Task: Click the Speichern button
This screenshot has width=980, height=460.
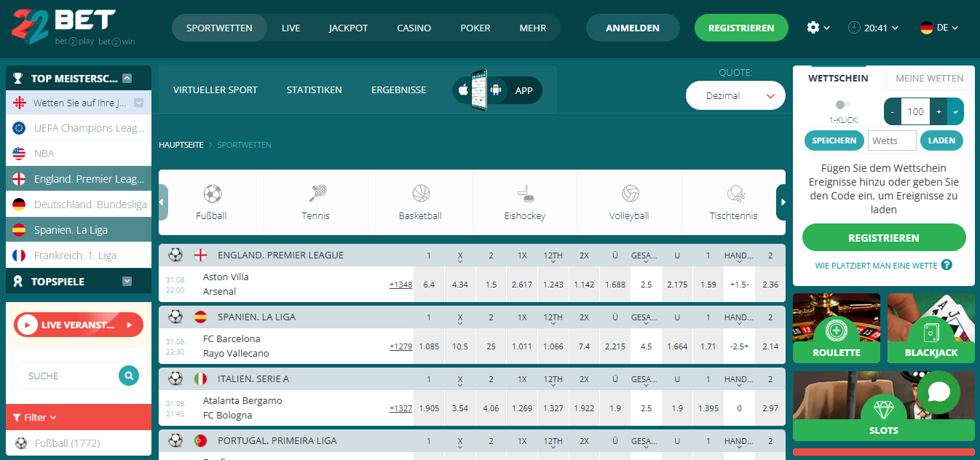Action: (834, 140)
